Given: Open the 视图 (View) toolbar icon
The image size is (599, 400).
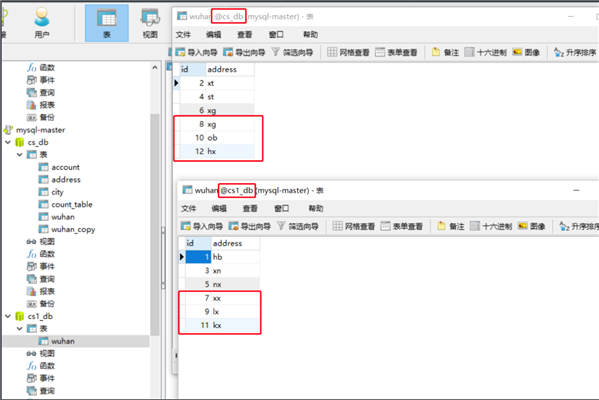Looking at the screenshot, I should point(150,23).
